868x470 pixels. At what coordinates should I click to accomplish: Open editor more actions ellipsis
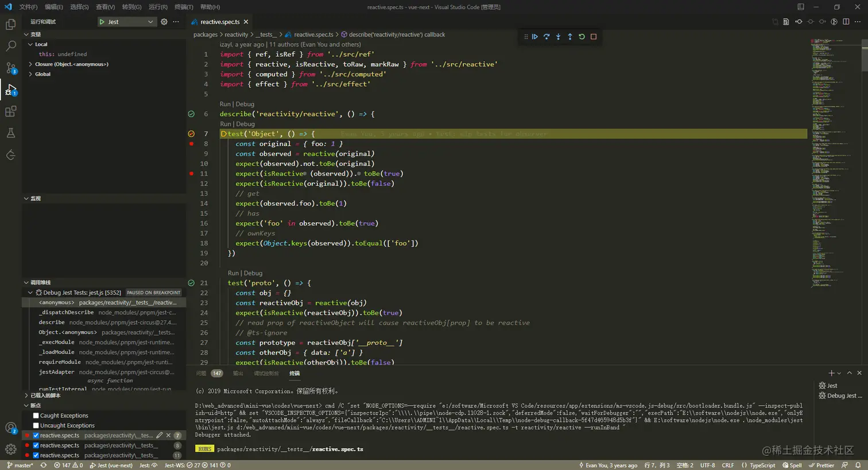pos(858,22)
